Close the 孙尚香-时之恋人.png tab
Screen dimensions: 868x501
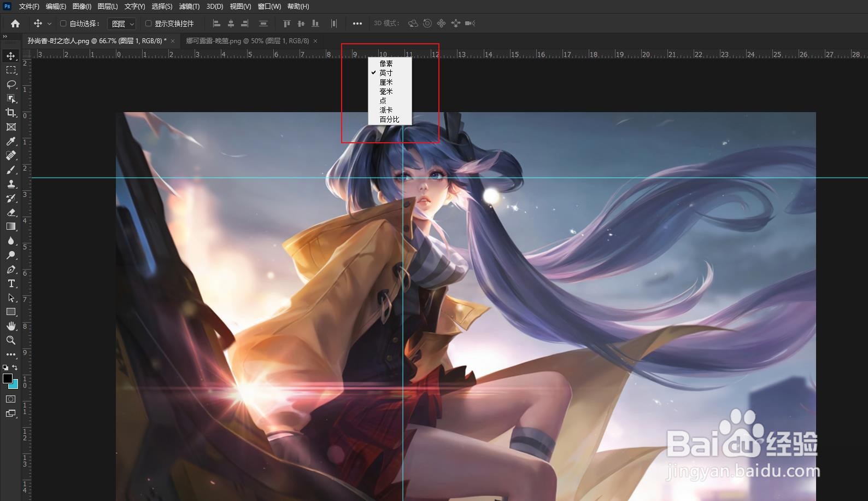173,41
